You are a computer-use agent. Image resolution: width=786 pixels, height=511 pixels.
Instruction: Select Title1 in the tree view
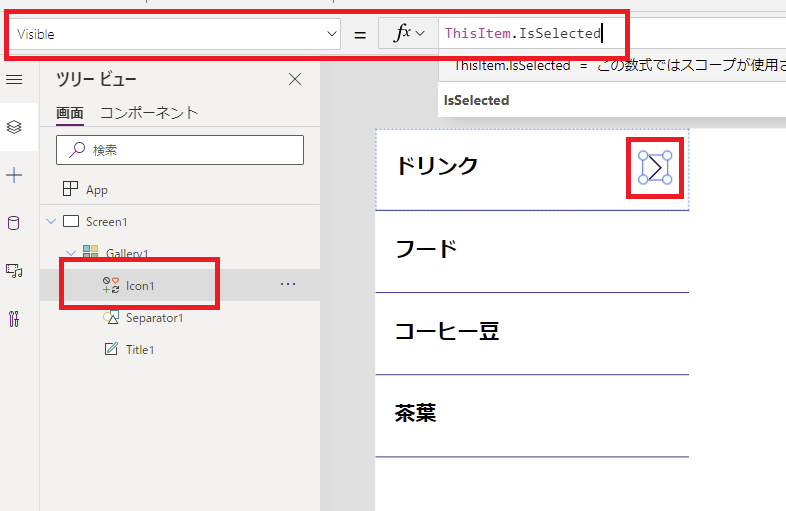(140, 350)
